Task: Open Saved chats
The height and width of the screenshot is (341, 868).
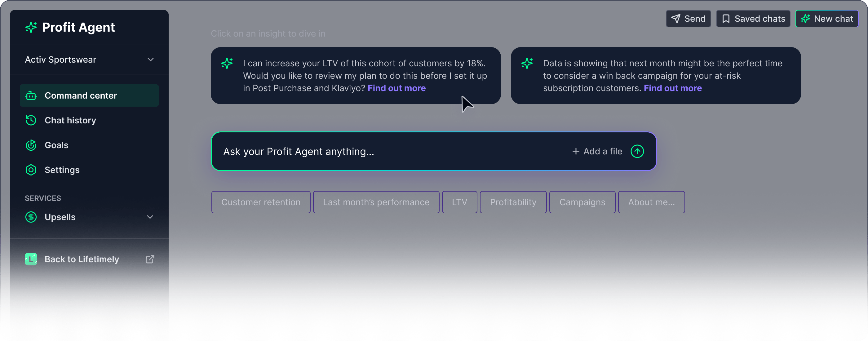Action: (753, 19)
